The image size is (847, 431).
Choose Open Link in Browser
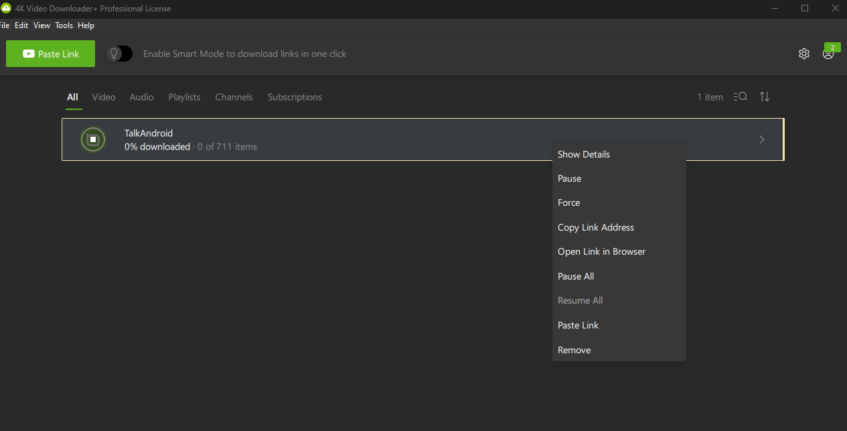[x=619, y=252]
